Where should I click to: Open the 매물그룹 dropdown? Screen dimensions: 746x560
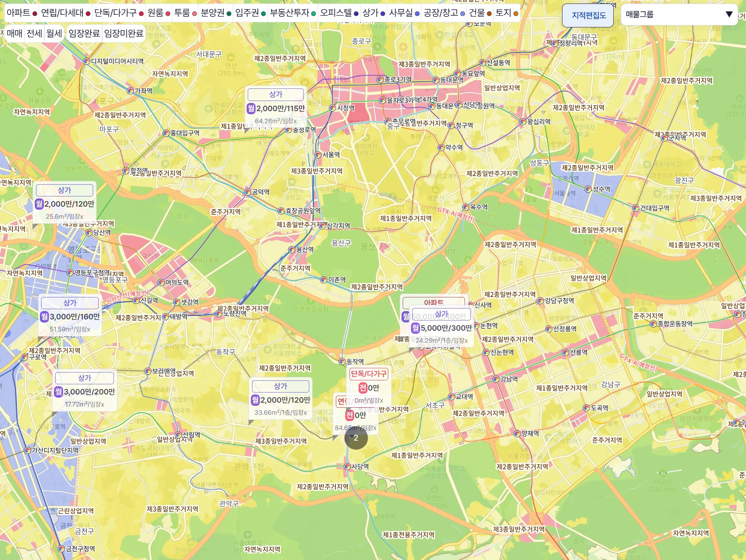679,14
